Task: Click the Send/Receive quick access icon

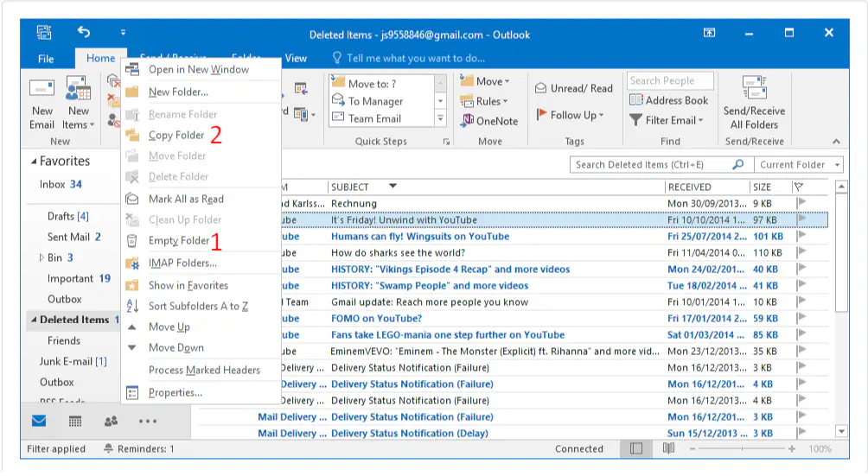Action: point(44,33)
